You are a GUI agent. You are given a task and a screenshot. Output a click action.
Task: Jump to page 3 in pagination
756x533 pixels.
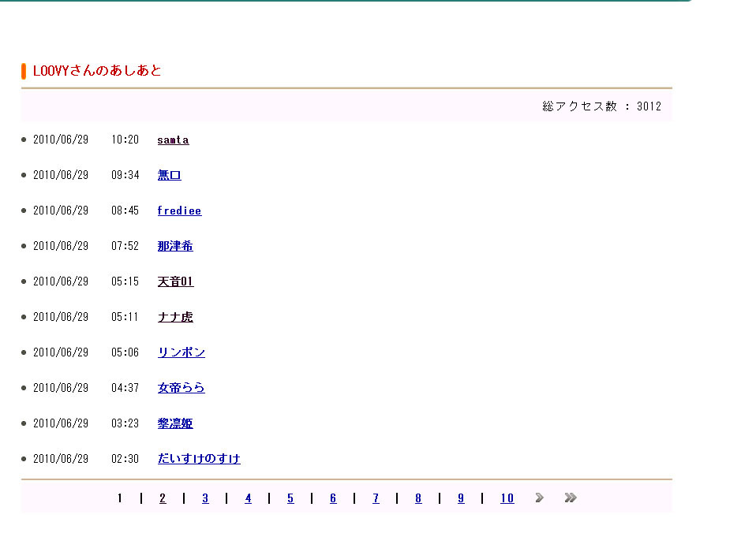[x=205, y=498]
